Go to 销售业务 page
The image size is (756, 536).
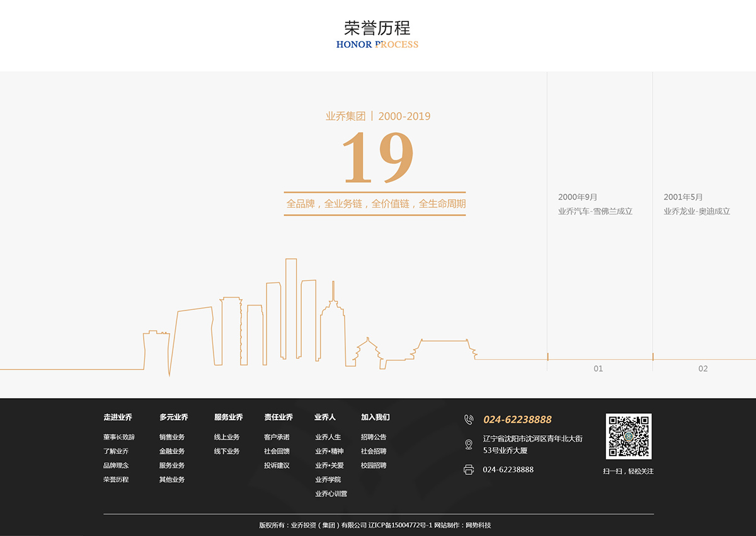point(172,437)
